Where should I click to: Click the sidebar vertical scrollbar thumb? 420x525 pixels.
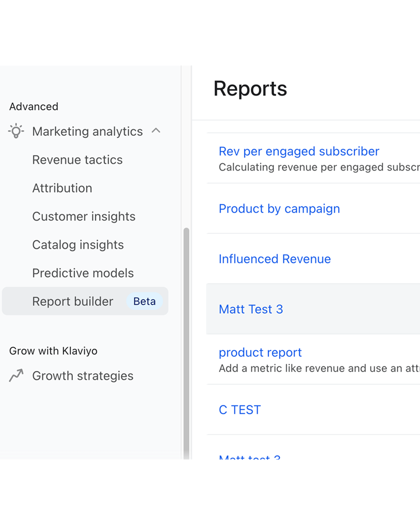pos(186,343)
